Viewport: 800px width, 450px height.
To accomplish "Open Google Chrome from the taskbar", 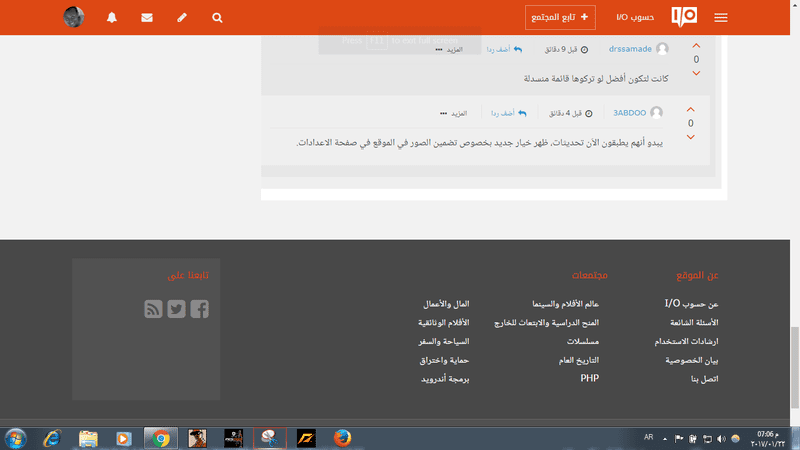I will (160, 438).
